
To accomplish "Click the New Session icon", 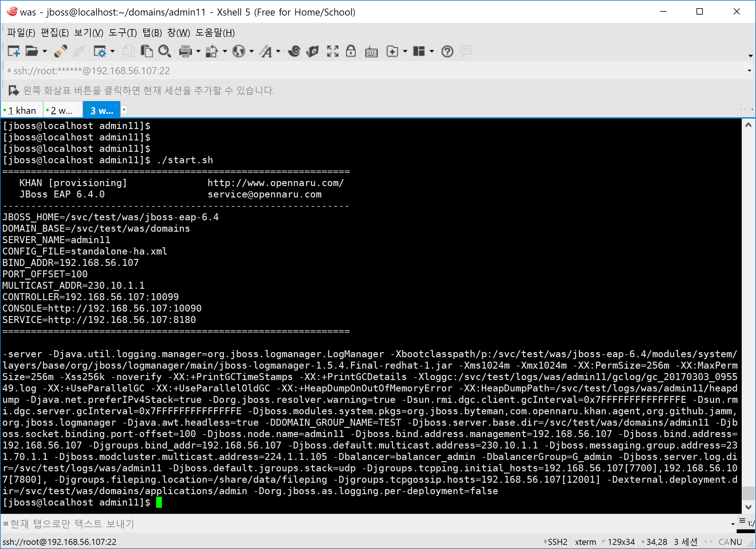I will (14, 51).
